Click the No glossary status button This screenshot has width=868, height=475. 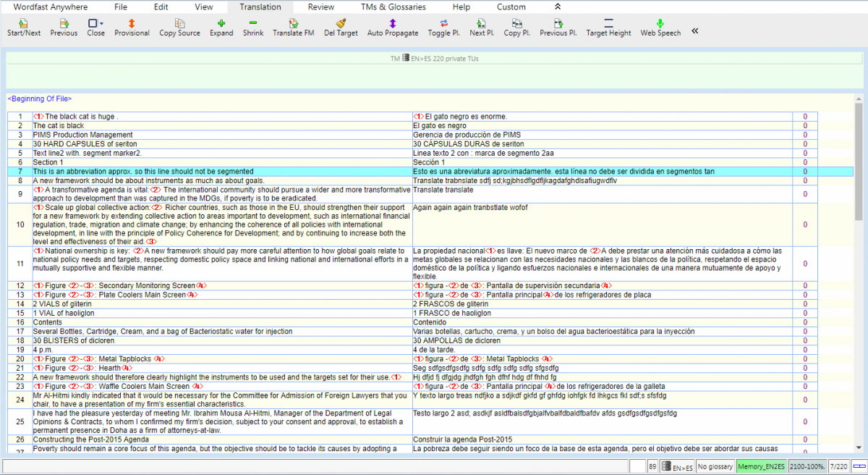point(715,467)
